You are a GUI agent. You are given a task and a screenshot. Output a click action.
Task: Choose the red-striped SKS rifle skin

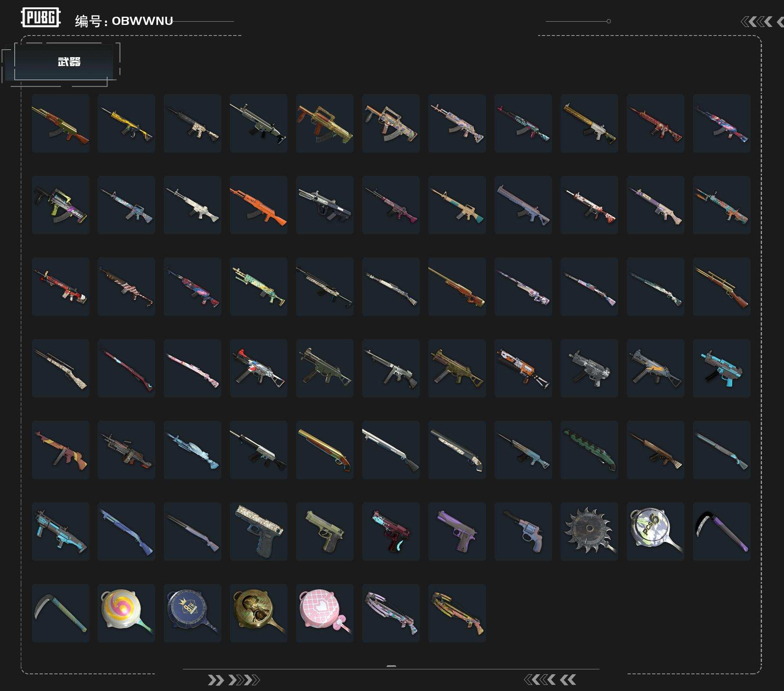pos(126,287)
